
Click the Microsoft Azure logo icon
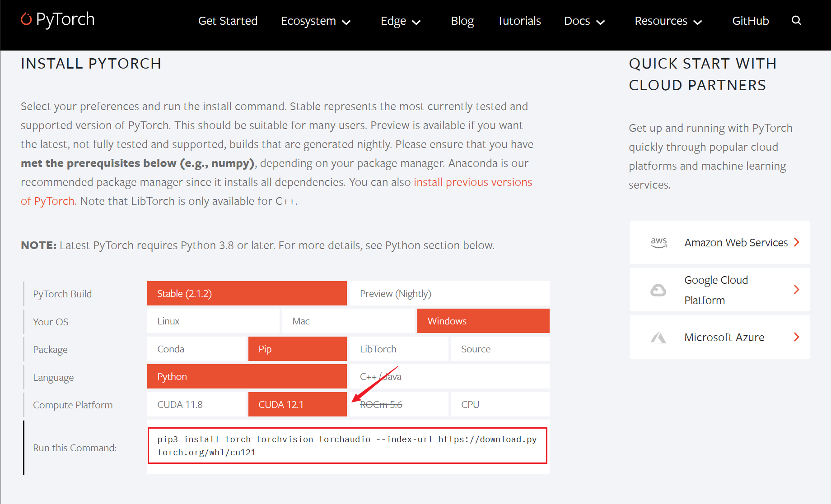[658, 337]
